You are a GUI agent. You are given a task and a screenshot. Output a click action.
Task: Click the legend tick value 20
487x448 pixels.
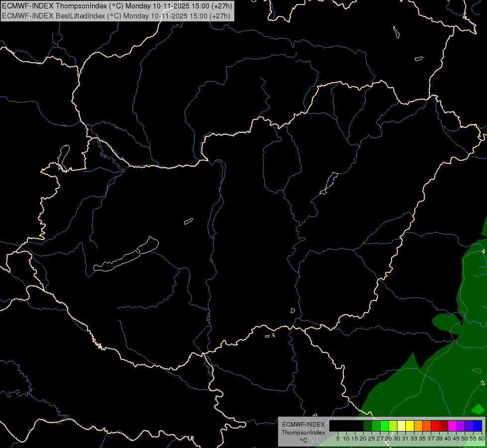tap(364, 439)
